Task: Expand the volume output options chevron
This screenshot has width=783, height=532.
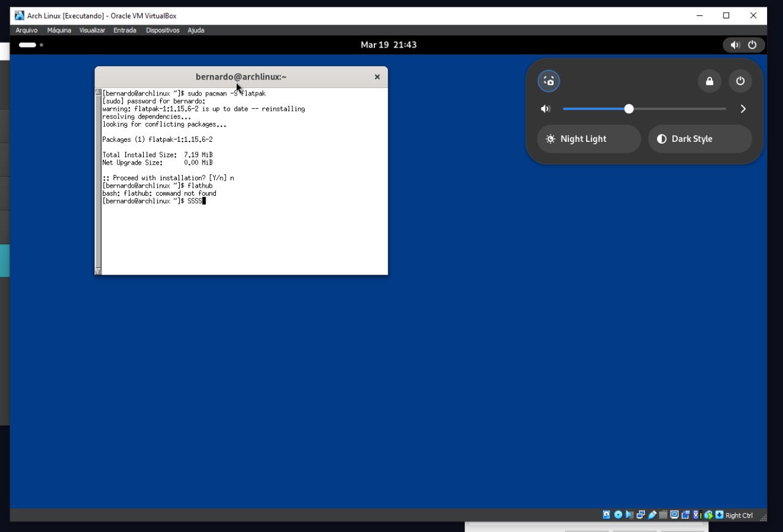Action: tap(743, 108)
